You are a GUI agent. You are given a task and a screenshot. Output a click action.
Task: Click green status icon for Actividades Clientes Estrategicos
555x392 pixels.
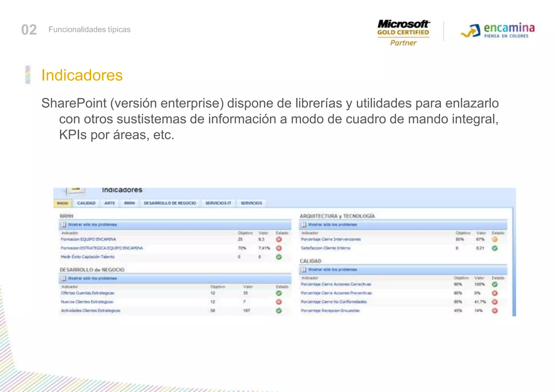click(x=279, y=311)
